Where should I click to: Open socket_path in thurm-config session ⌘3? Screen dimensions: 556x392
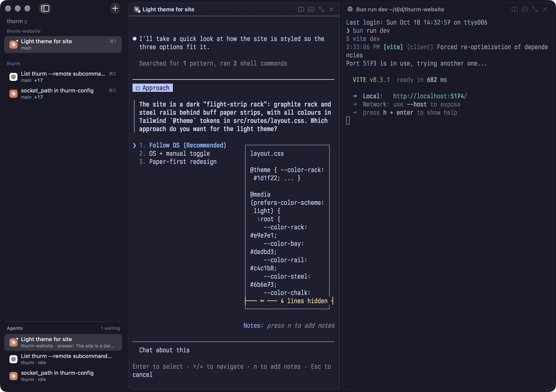pyautogui.click(x=63, y=94)
